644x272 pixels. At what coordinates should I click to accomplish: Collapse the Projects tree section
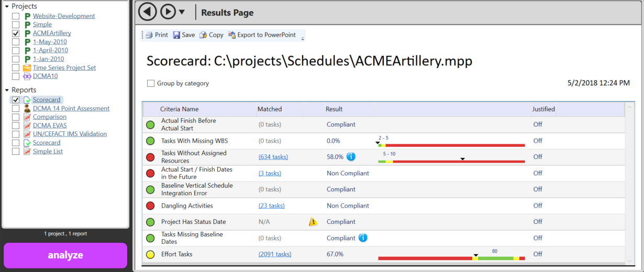[x=7, y=6]
